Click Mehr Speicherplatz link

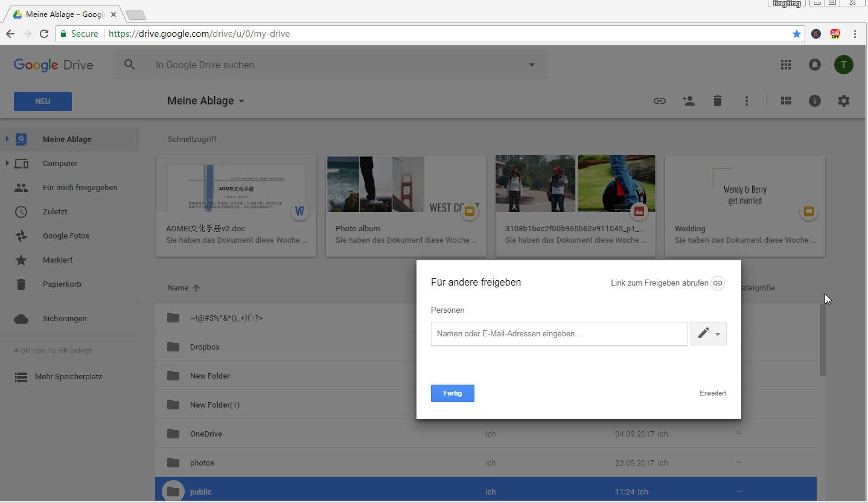tap(69, 377)
